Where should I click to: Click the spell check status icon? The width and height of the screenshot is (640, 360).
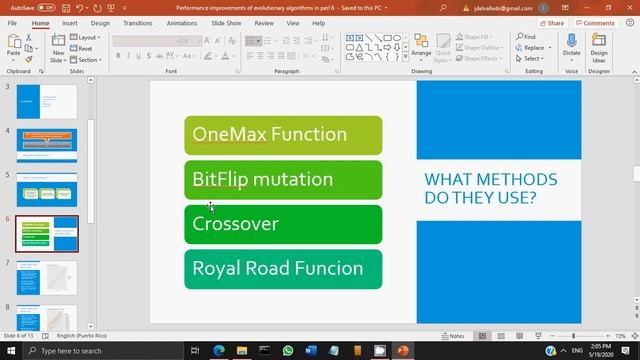click(x=45, y=336)
